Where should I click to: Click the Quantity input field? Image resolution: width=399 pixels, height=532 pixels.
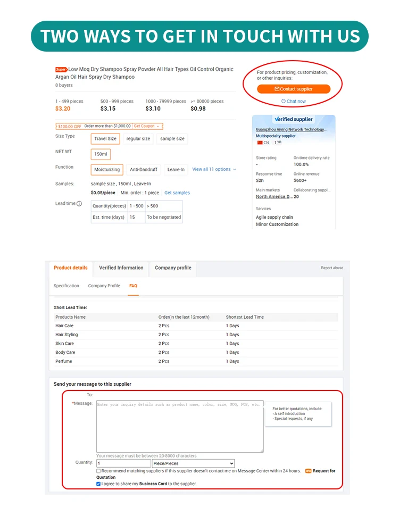coord(123,463)
